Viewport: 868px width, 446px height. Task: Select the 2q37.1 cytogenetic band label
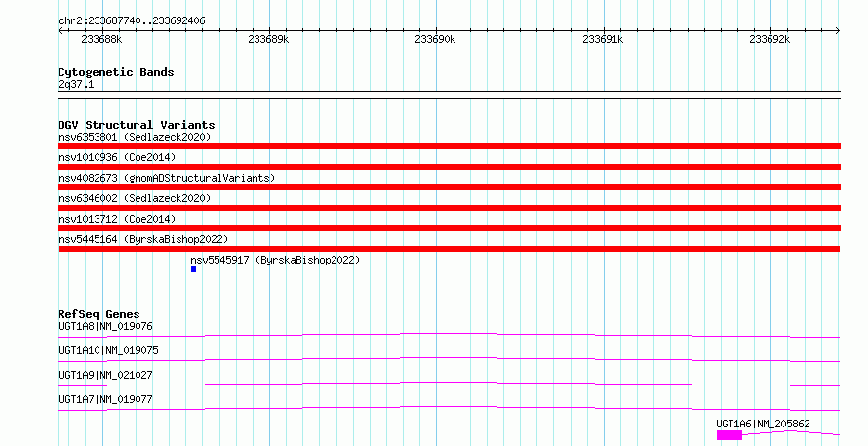tap(76, 84)
